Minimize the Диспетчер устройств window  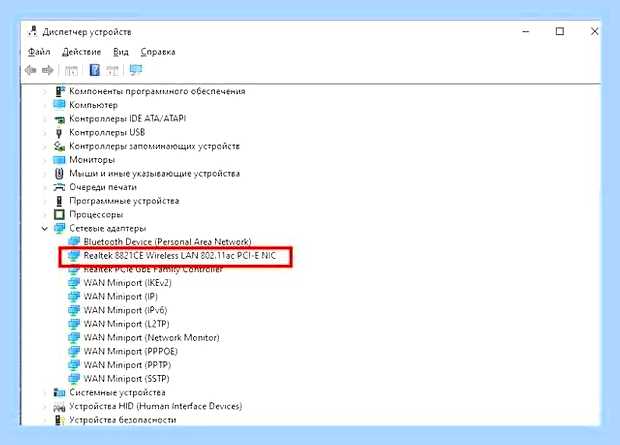click(x=526, y=31)
